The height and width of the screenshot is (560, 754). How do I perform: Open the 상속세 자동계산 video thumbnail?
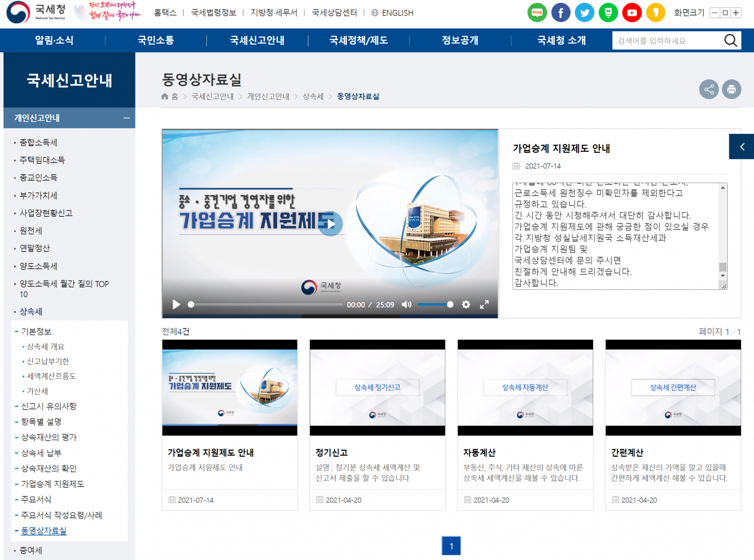[x=525, y=387]
